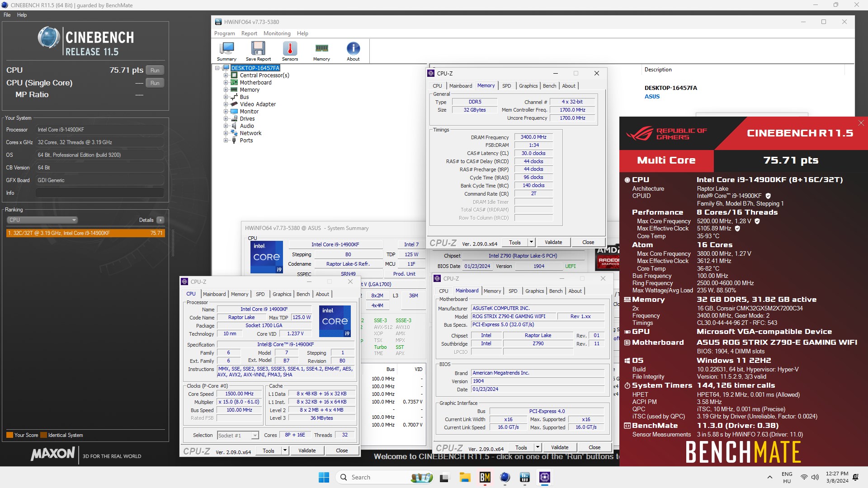Expand the Video Adapter tree node
This screenshot has width=868, height=488.
(226, 104)
